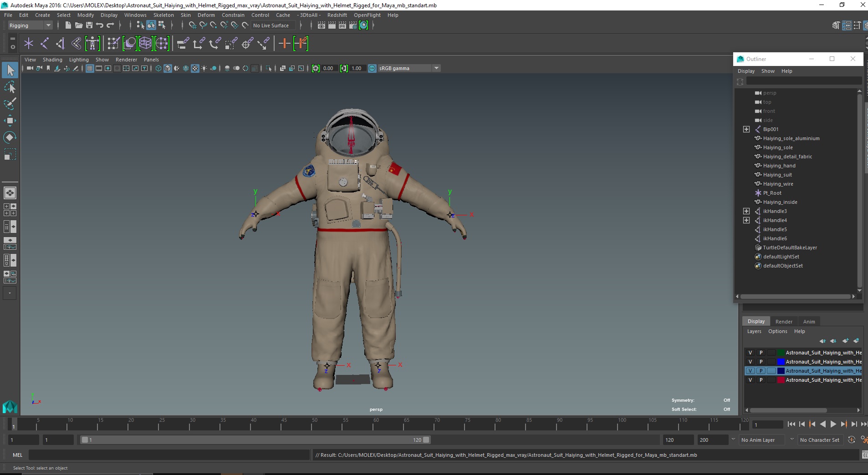Play the animation forwards
868x475 pixels.
click(x=833, y=424)
